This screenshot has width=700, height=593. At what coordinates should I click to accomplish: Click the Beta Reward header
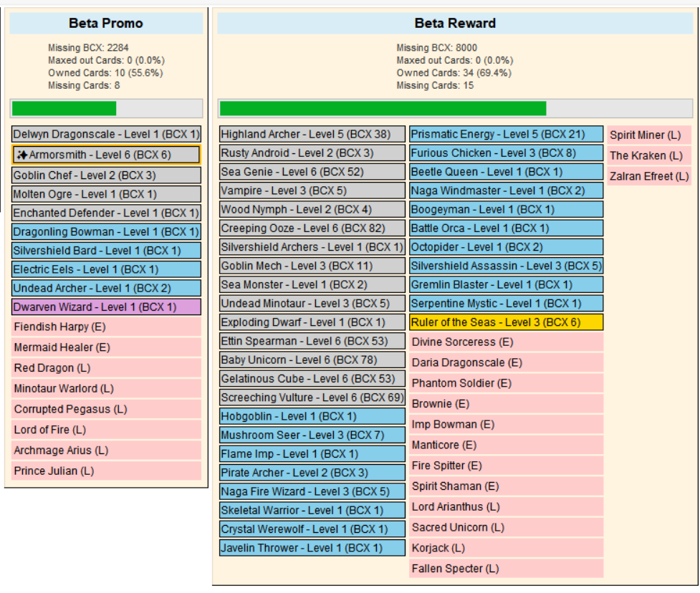click(455, 23)
